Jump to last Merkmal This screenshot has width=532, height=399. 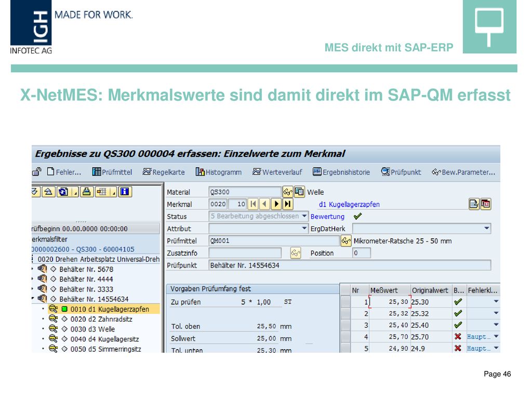[288, 204]
